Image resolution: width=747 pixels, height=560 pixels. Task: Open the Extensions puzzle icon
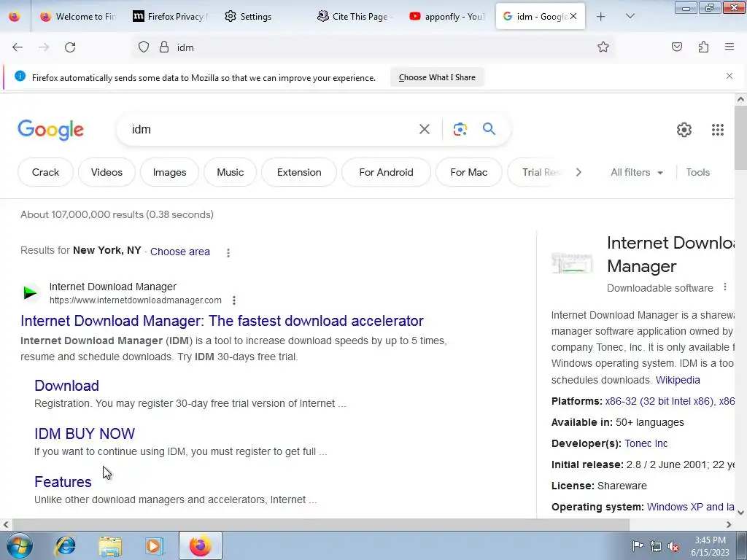703,47
